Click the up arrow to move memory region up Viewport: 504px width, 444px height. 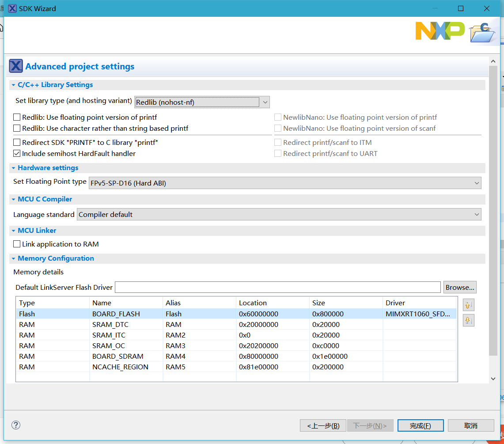pyautogui.click(x=468, y=304)
